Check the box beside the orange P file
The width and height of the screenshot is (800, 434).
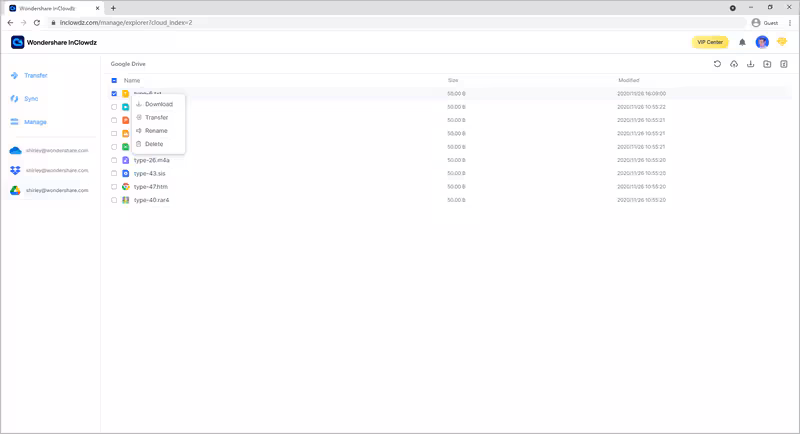point(114,120)
